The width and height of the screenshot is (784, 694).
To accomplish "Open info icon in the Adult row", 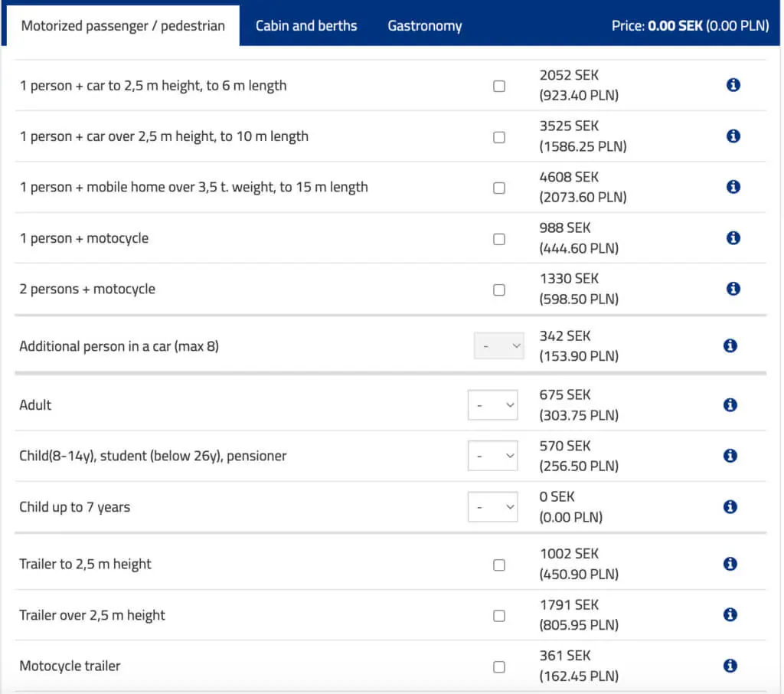I will [x=730, y=404].
